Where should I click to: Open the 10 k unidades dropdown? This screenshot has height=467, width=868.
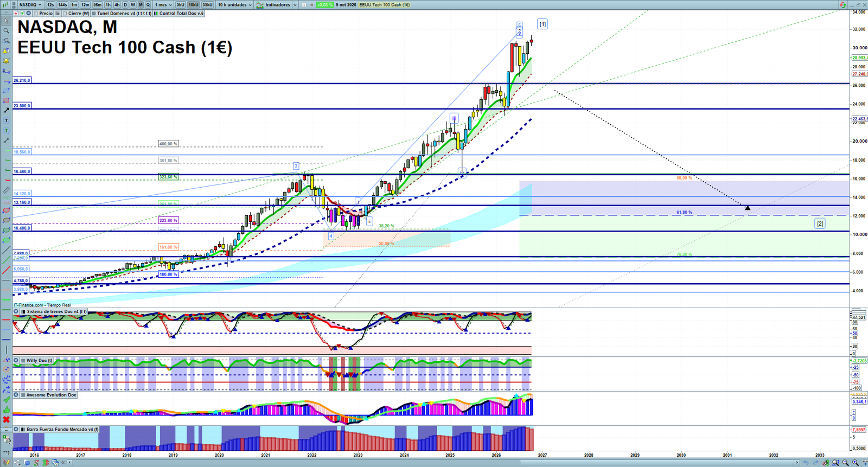(x=235, y=5)
